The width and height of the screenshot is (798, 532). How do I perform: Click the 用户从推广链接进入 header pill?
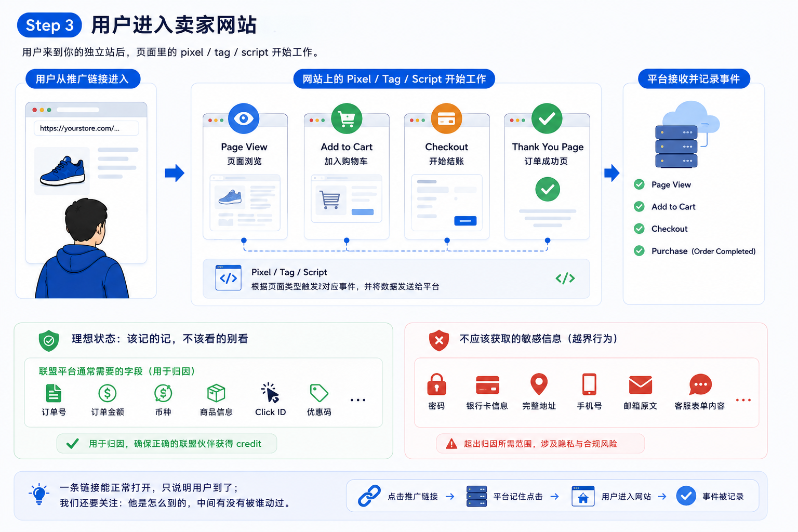(83, 79)
